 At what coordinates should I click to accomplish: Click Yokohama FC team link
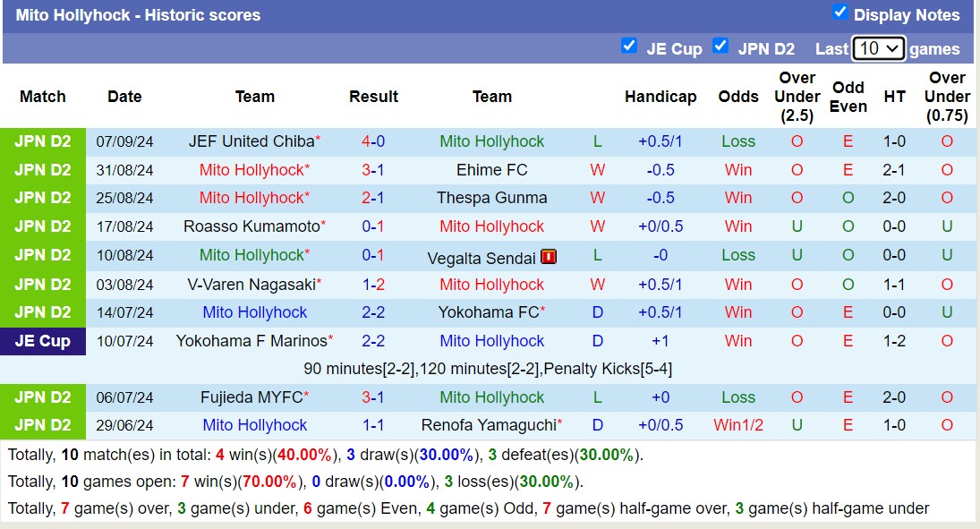coord(489,312)
